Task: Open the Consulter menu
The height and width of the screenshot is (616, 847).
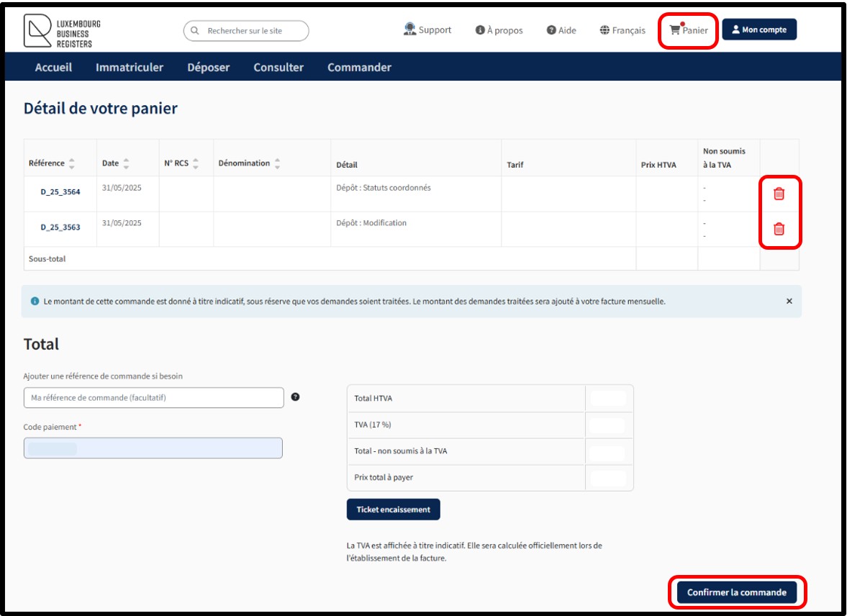Action: pos(278,68)
